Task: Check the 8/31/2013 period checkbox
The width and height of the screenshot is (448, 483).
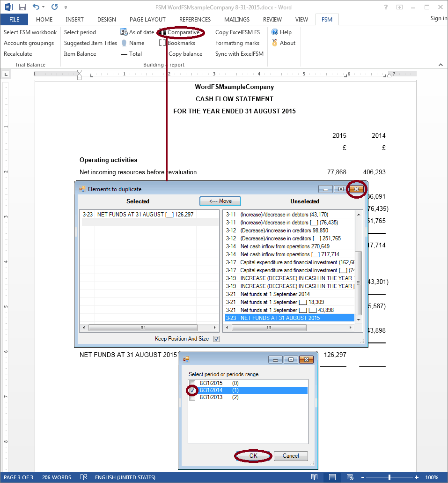Action: [x=192, y=397]
